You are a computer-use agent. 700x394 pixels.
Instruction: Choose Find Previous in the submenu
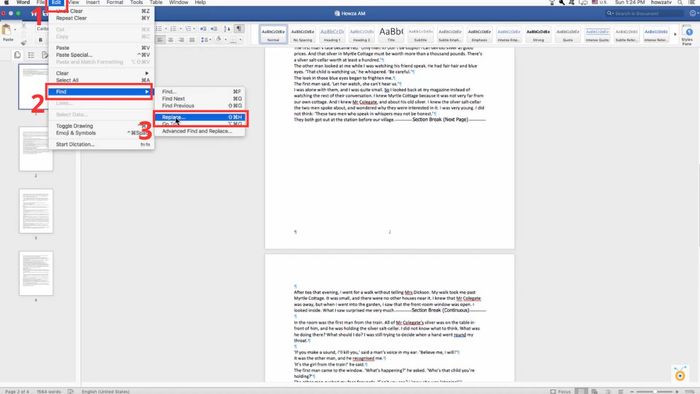coord(201,106)
